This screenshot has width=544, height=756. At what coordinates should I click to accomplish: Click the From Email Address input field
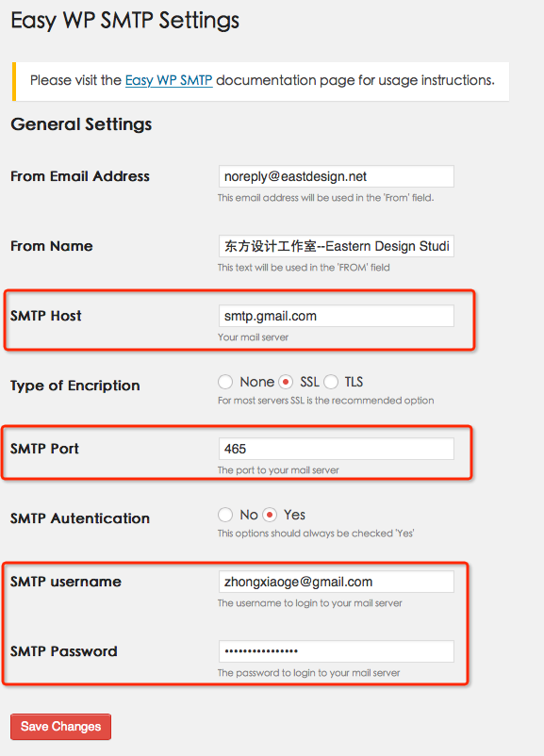tap(337, 176)
